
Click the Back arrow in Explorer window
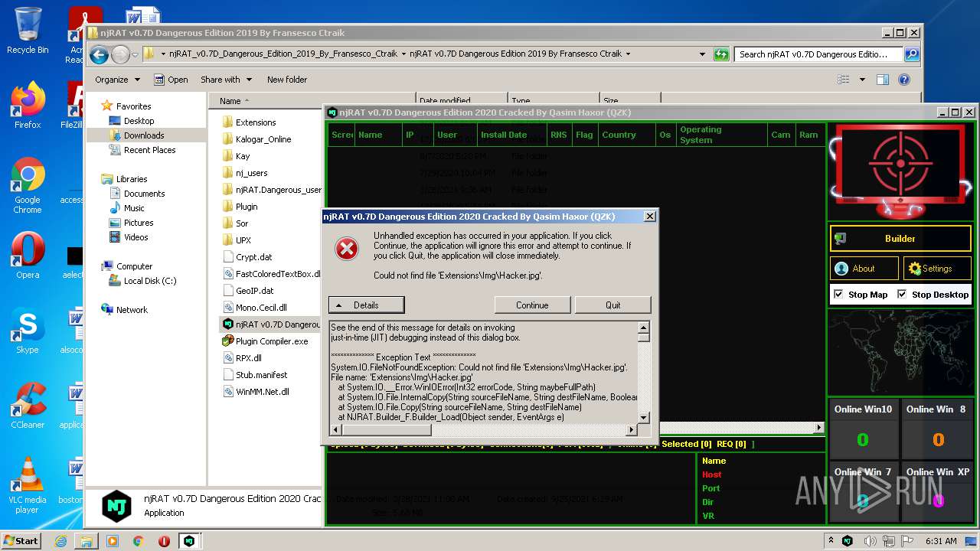tap(99, 54)
